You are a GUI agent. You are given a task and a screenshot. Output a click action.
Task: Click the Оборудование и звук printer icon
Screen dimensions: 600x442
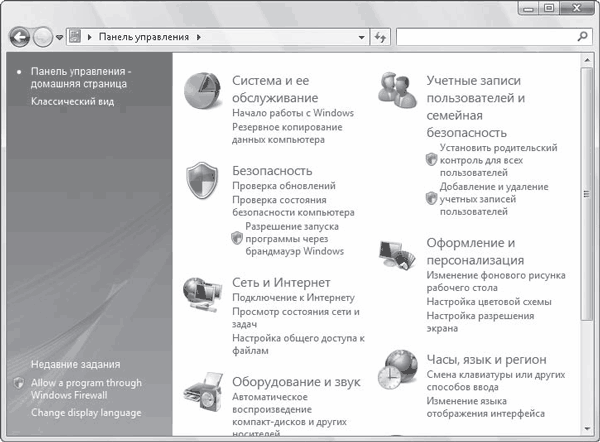[203, 392]
